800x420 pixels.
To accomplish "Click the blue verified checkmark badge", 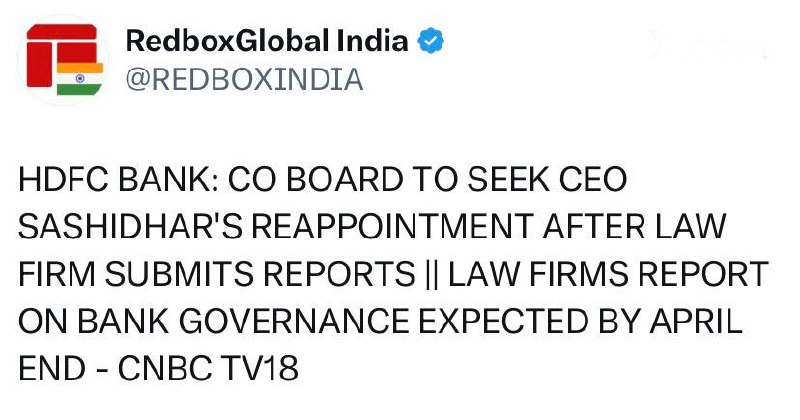I will 432,42.
